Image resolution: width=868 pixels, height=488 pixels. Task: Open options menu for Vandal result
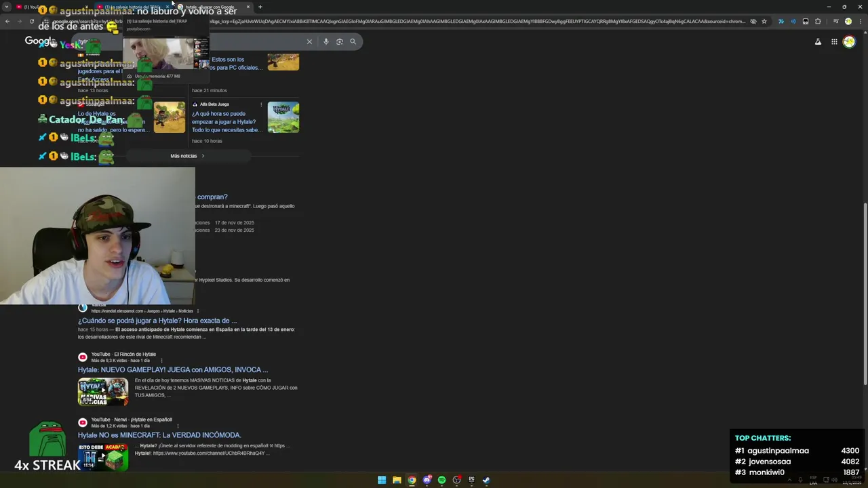tap(198, 311)
